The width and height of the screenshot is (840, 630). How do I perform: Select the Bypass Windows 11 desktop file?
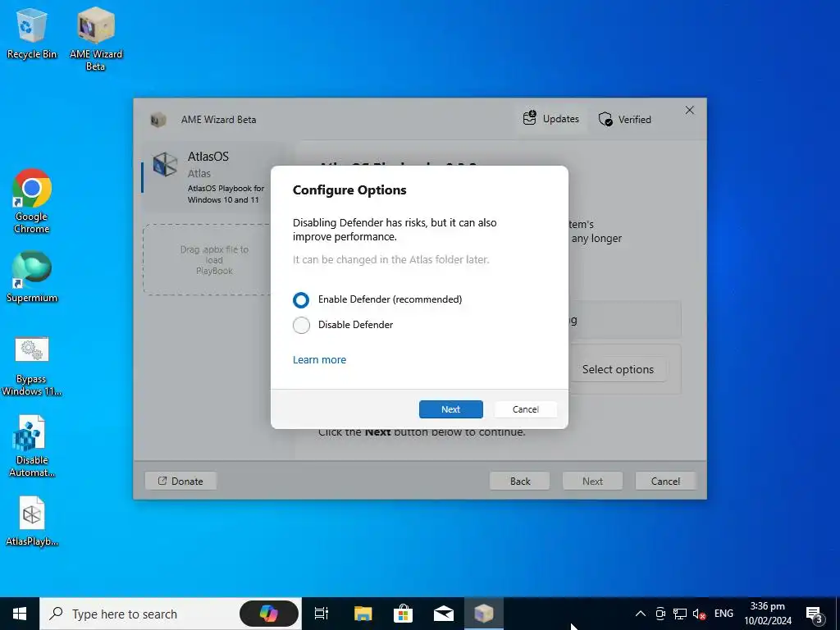(32, 367)
